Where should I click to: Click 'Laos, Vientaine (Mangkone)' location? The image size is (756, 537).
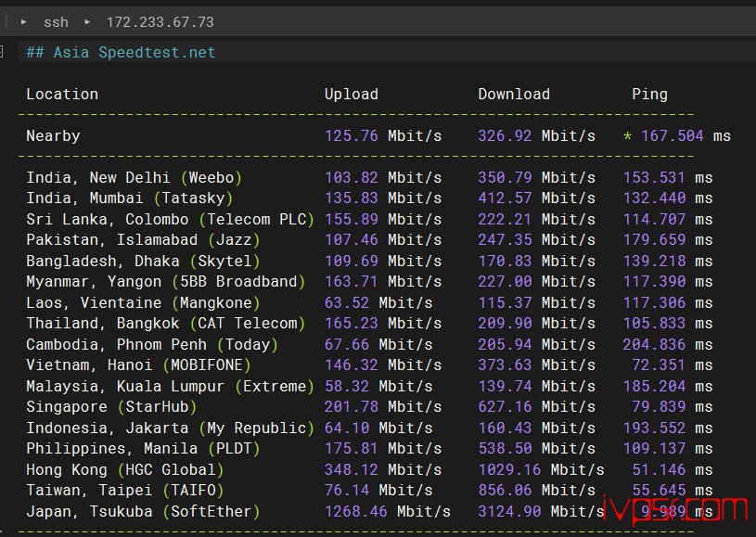click(143, 302)
